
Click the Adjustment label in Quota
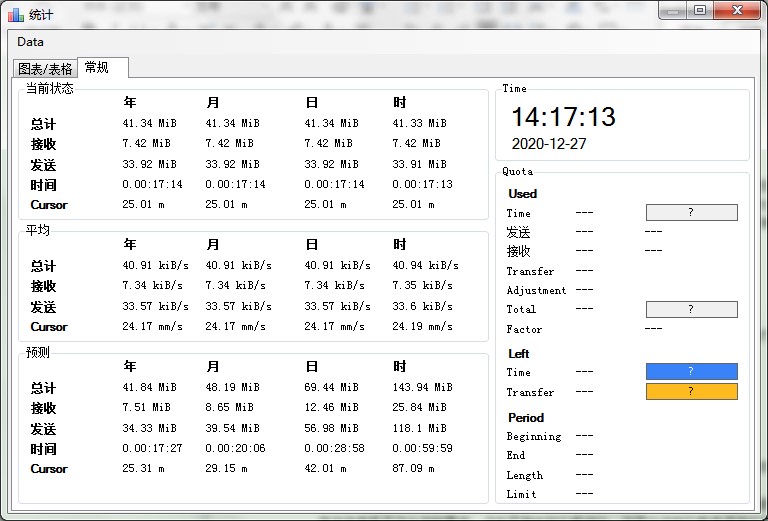[536, 291]
